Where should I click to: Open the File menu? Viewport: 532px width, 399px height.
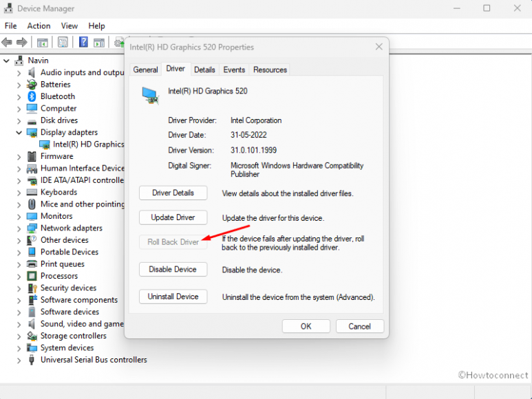coord(10,25)
